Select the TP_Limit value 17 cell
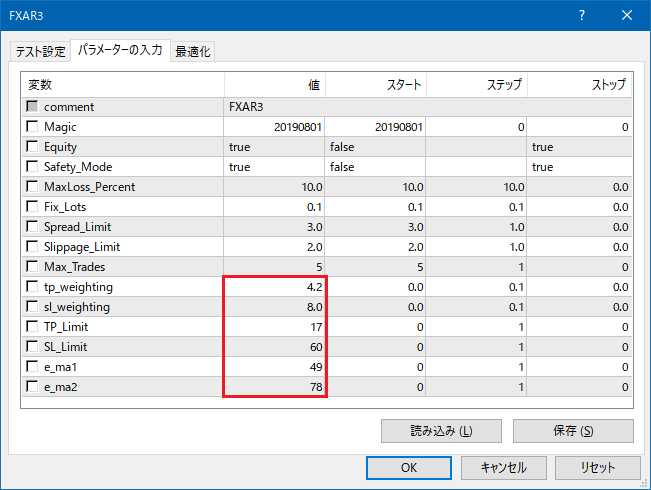The width and height of the screenshot is (651, 490). (x=274, y=327)
